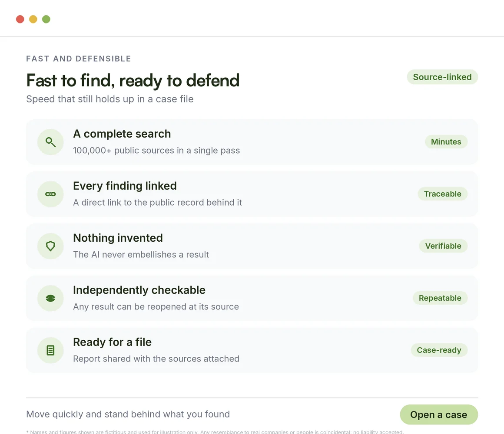Click the Nothing invented title

tap(118, 238)
